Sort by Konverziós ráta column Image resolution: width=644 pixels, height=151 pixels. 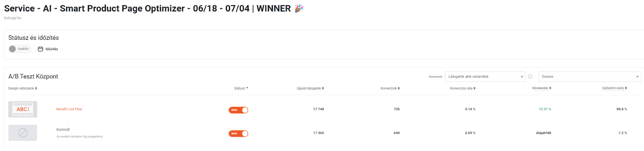(462, 88)
